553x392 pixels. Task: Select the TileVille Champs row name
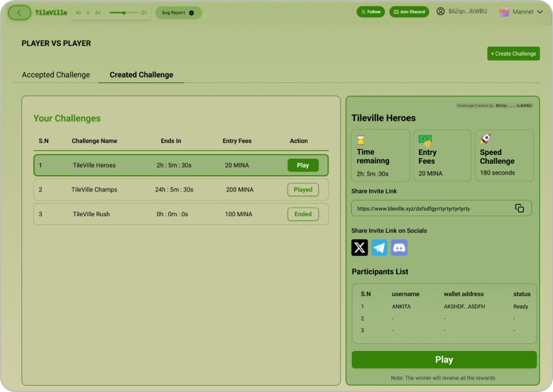(94, 190)
